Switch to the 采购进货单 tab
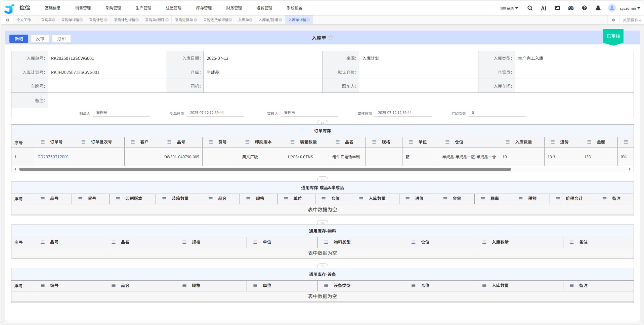Image resolution: width=644 pixels, height=325 pixels. click(x=184, y=20)
